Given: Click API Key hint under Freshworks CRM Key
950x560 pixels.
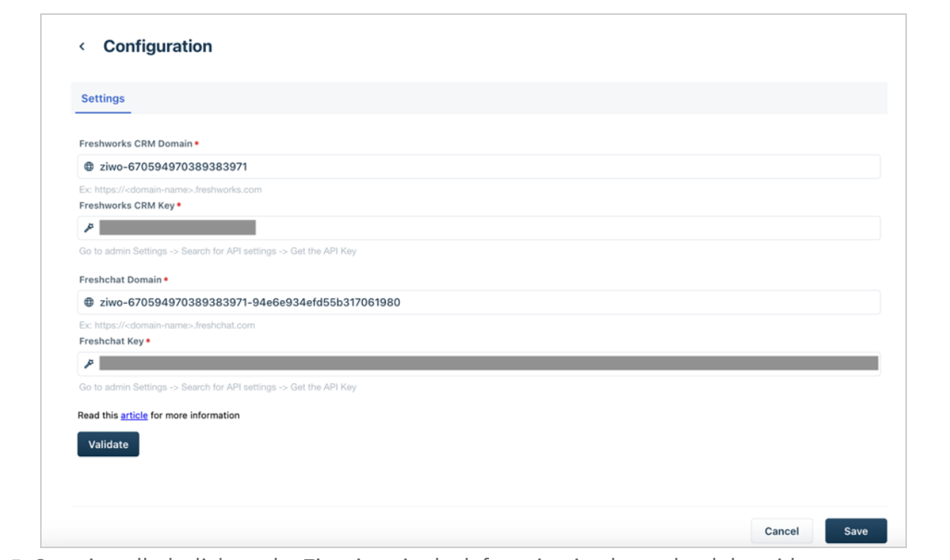Looking at the screenshot, I should click(x=218, y=251).
